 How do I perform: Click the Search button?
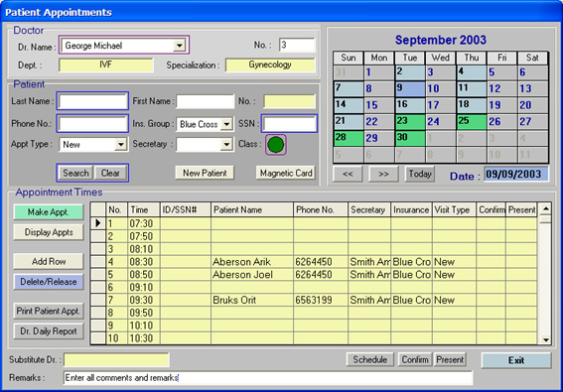coord(75,173)
